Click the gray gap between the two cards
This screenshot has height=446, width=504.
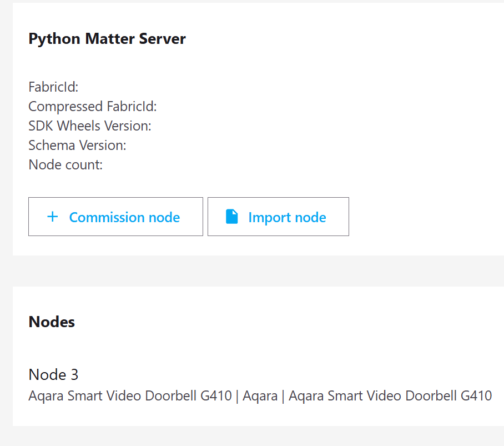coord(250,271)
